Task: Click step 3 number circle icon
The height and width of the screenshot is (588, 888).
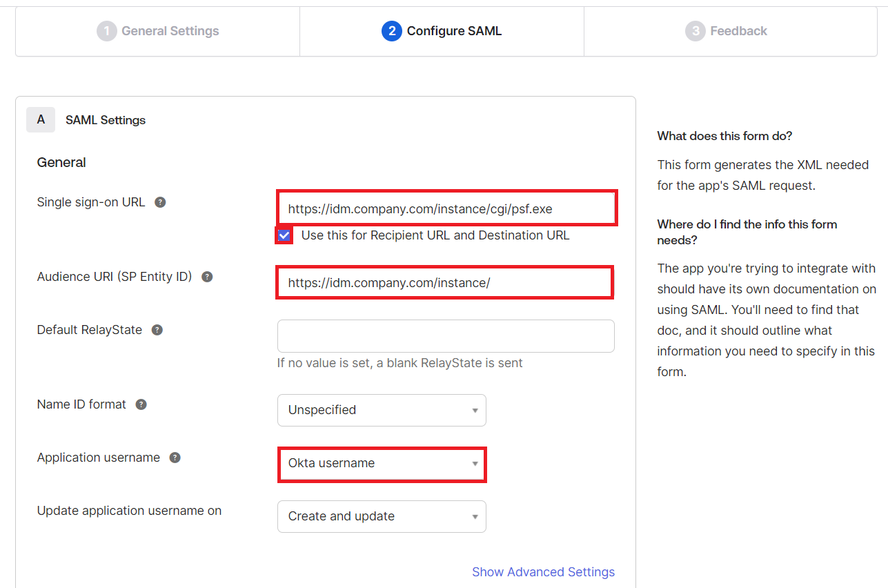Action: coord(695,31)
